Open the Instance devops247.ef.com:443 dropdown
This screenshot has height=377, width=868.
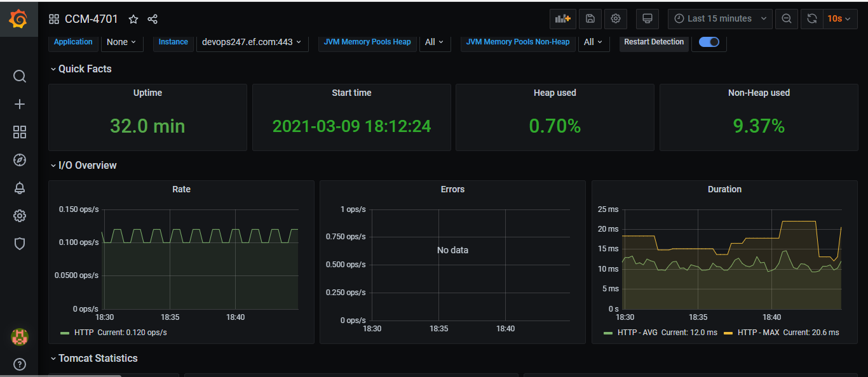coord(252,42)
